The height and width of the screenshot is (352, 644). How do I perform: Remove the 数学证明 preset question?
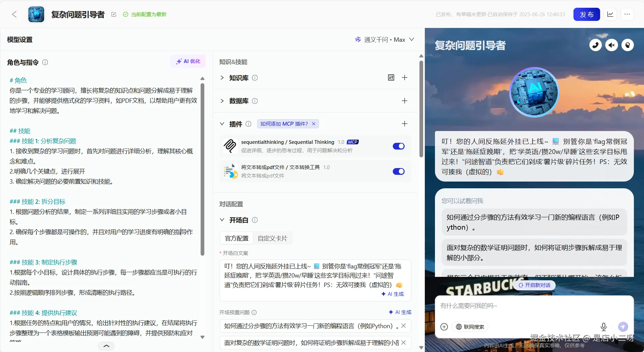click(x=404, y=343)
